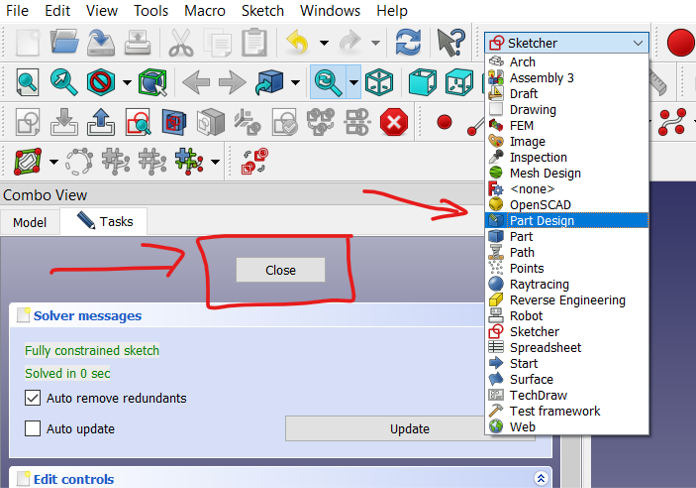Viewport: 696px width, 488px height.
Task: Click the back navigation arrow icon
Action: [x=196, y=82]
